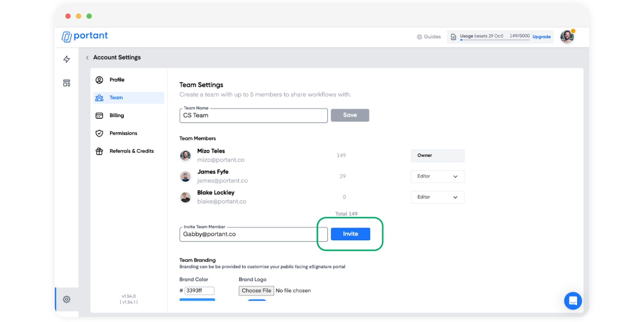644x322 pixels.
Task: Open Referrals & Credits
Action: coord(131,151)
